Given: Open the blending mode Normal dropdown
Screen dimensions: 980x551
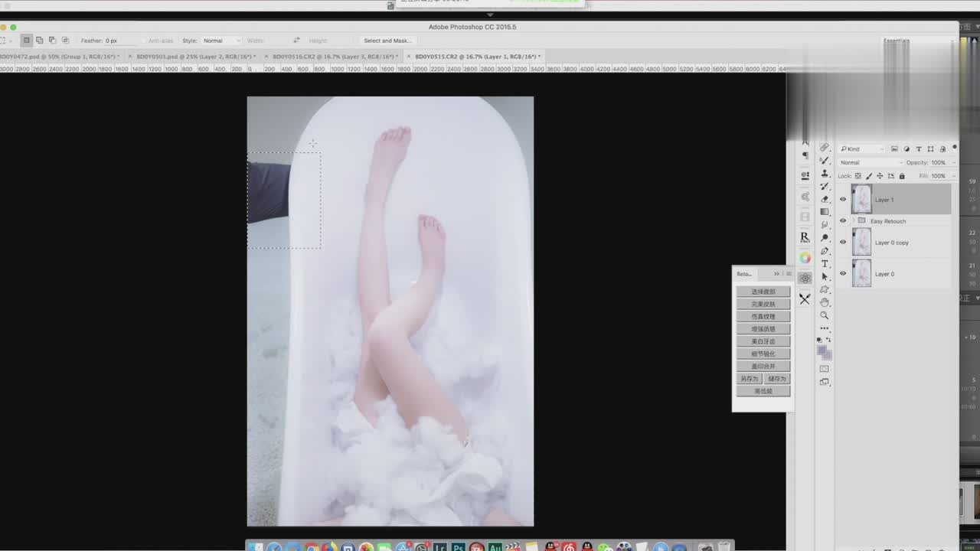Looking at the screenshot, I should [871, 162].
